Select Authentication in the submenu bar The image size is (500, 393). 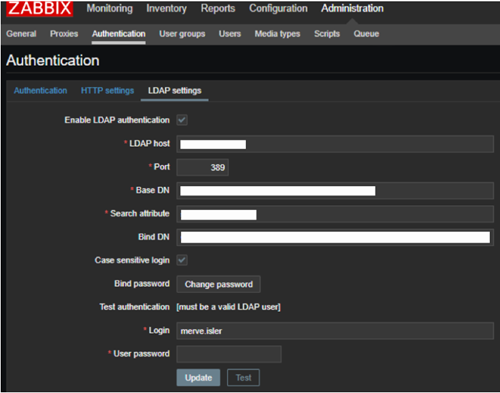[119, 34]
